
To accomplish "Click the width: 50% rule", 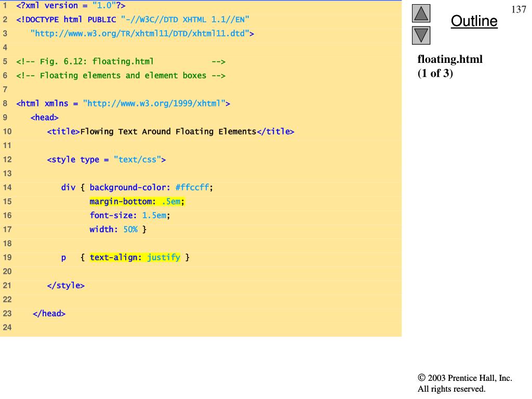I will pyautogui.click(x=118, y=229).
